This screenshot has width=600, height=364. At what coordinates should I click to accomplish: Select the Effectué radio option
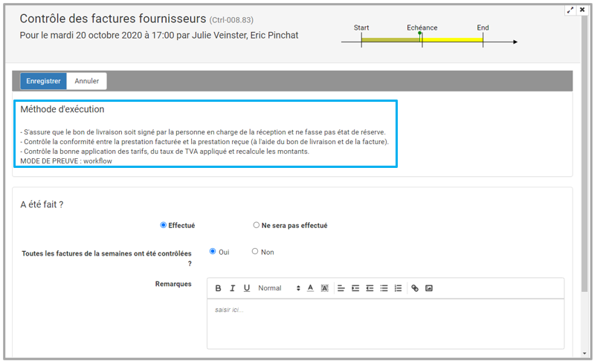(x=164, y=225)
